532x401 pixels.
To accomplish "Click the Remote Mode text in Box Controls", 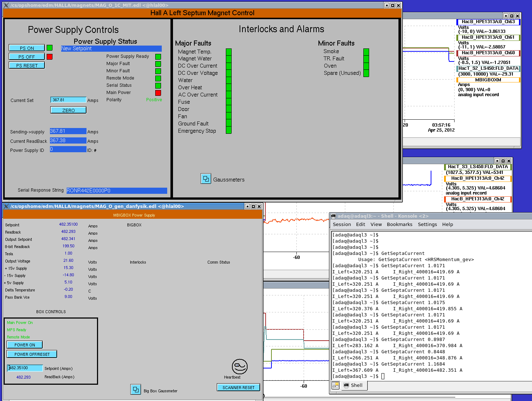I will [18, 337].
